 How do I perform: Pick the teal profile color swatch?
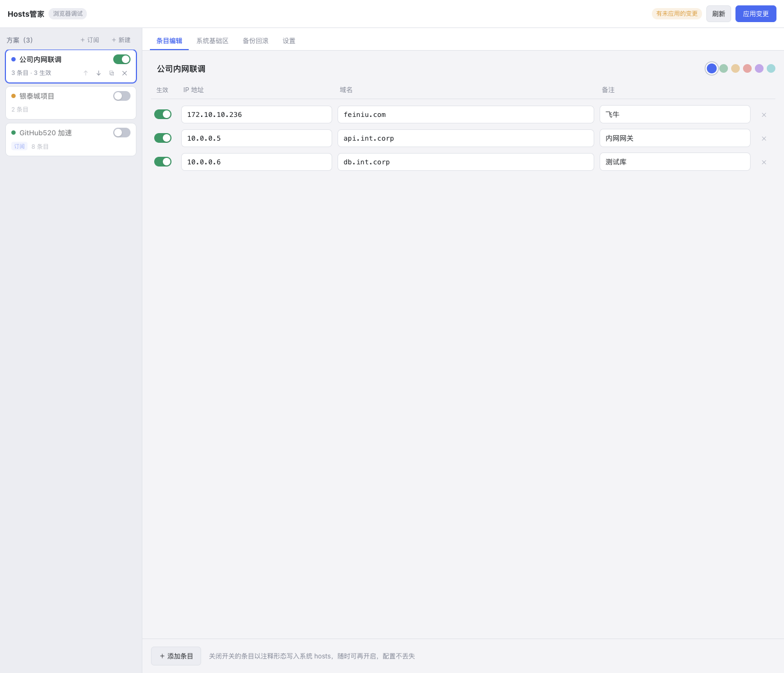pyautogui.click(x=771, y=68)
